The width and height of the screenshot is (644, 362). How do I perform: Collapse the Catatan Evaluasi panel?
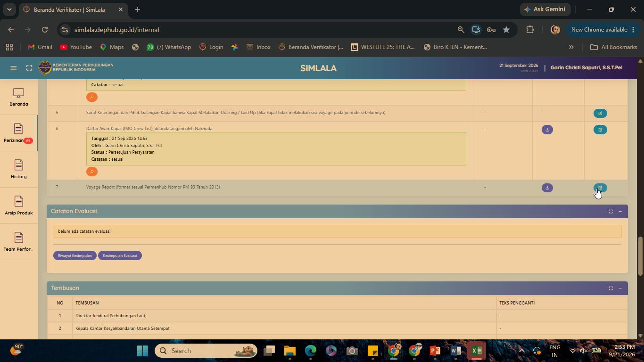coord(620,212)
